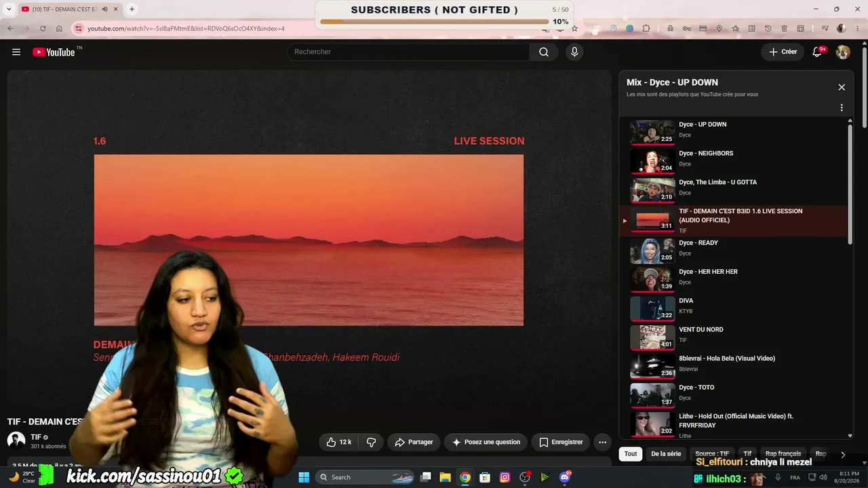
Task: Dislike the video
Action: click(371, 442)
